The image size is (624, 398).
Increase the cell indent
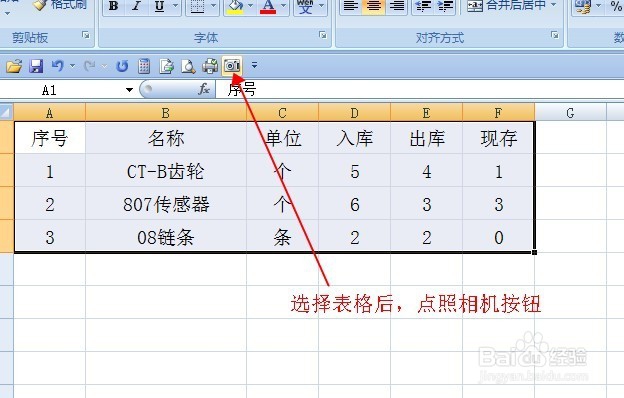[x=445, y=6]
